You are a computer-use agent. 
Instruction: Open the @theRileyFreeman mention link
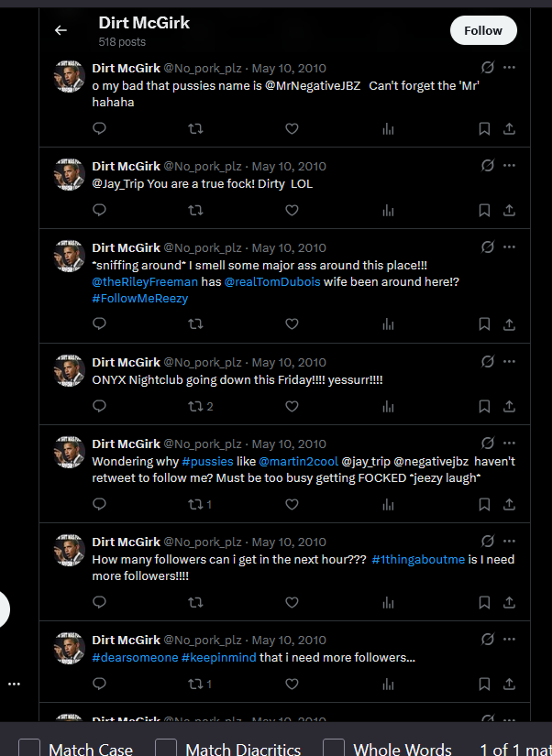pos(145,282)
